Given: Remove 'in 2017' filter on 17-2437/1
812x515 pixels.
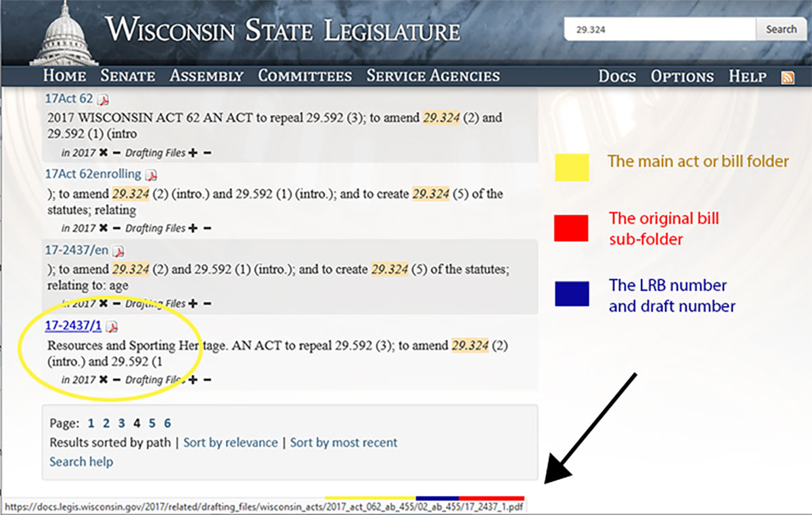Looking at the screenshot, I should 103,380.
